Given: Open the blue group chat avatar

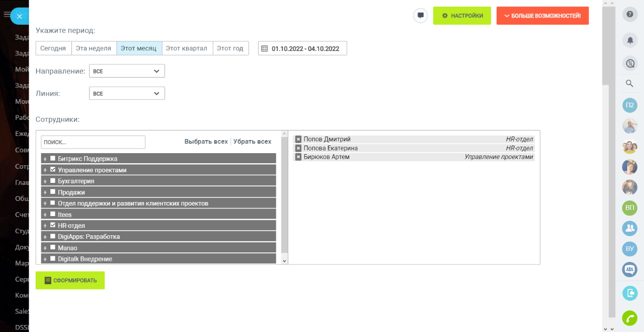Looking at the screenshot, I should pos(629,228).
